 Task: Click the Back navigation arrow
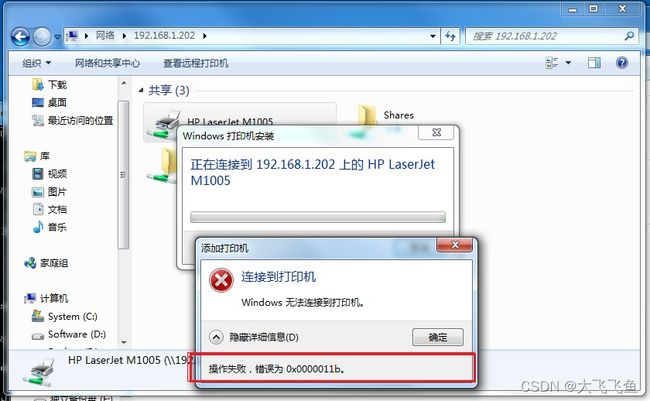click(x=20, y=37)
